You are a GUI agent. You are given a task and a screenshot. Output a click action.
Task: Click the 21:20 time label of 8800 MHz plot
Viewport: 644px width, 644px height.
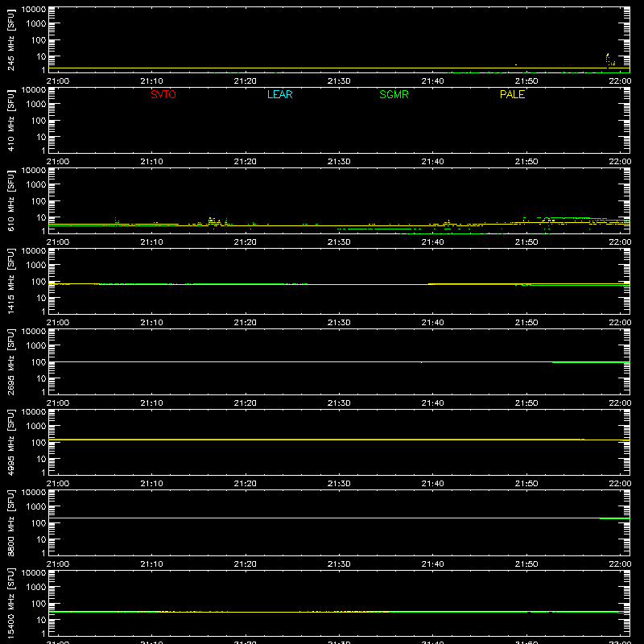point(246,564)
